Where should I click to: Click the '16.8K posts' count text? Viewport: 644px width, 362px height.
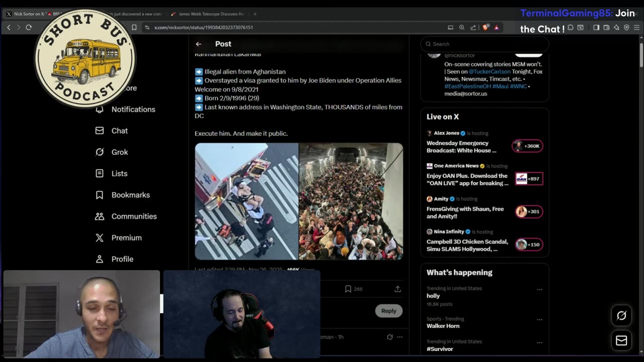439,304
